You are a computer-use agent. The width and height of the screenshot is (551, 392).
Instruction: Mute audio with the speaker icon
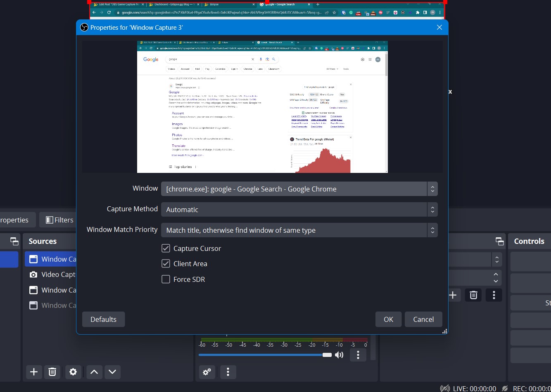tap(339, 355)
